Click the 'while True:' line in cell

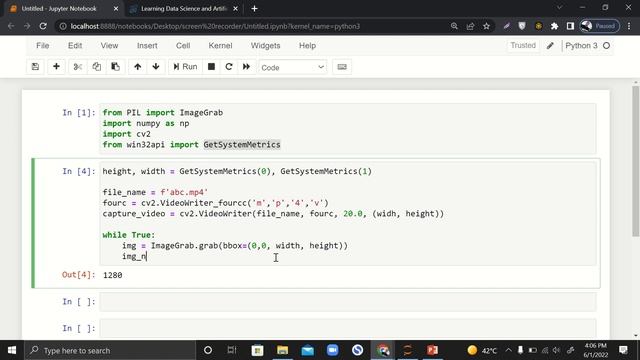[x=129, y=235]
